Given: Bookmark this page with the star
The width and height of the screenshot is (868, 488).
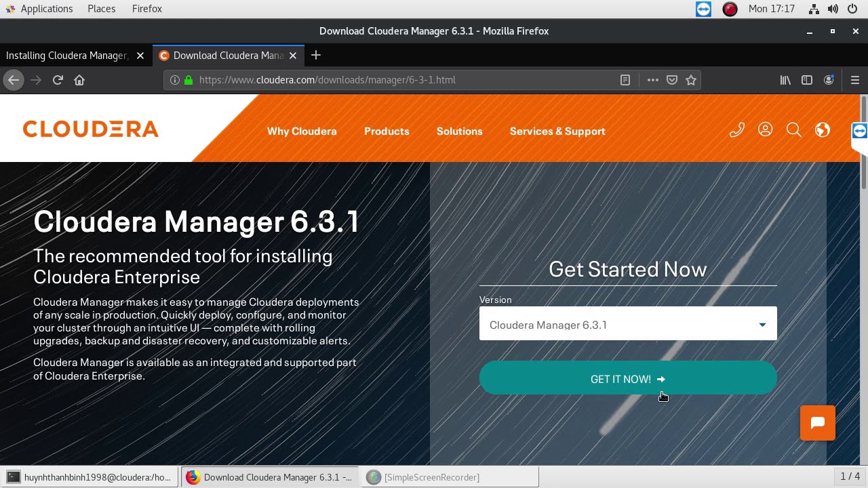Looking at the screenshot, I should pos(691,80).
